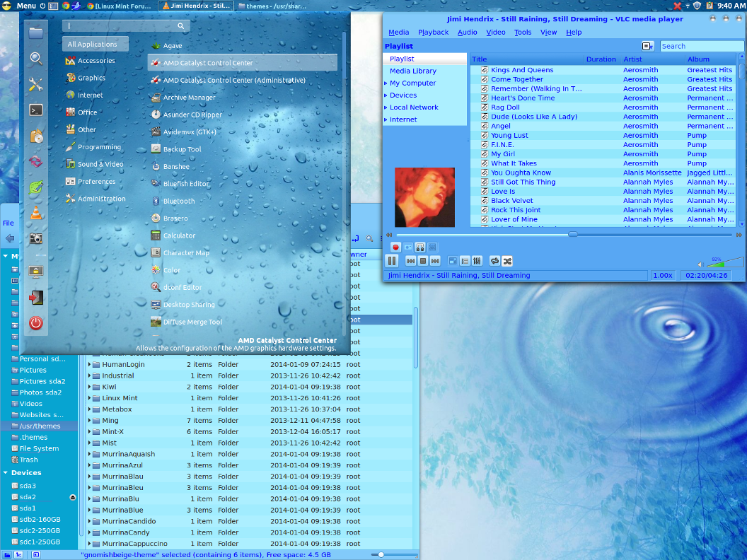Select /usr/themes bookmark in file manager
The image size is (747, 560).
coord(39,426)
